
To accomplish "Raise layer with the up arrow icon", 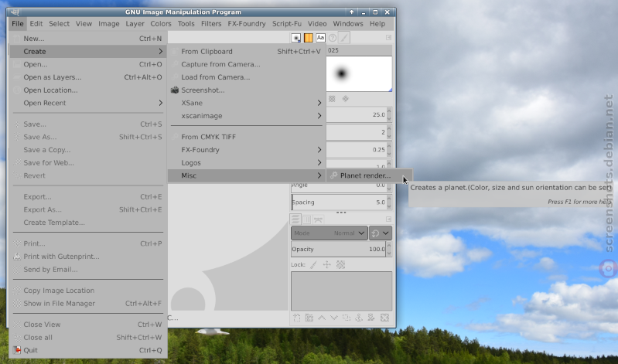I will tap(322, 318).
